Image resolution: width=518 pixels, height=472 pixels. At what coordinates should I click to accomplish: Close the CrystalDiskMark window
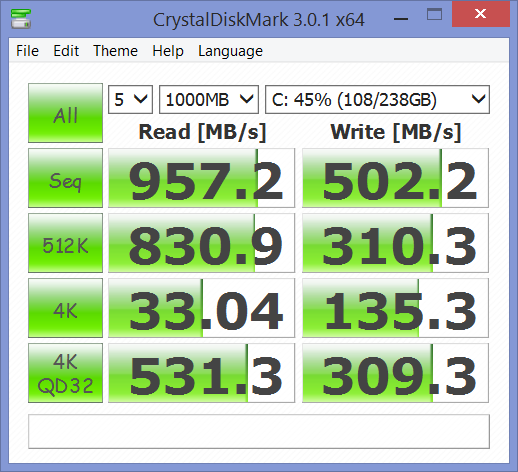click(x=481, y=14)
